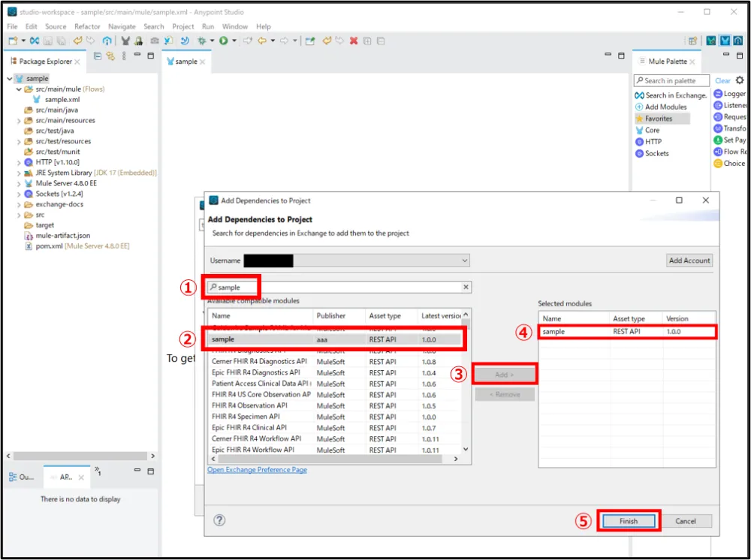Click the dialog help question mark icon

point(219,520)
